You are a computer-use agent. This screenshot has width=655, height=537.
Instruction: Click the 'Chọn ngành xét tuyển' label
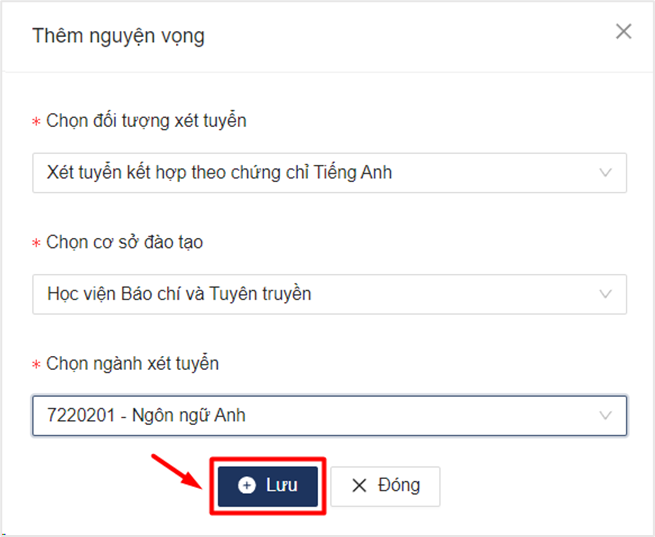(x=132, y=364)
